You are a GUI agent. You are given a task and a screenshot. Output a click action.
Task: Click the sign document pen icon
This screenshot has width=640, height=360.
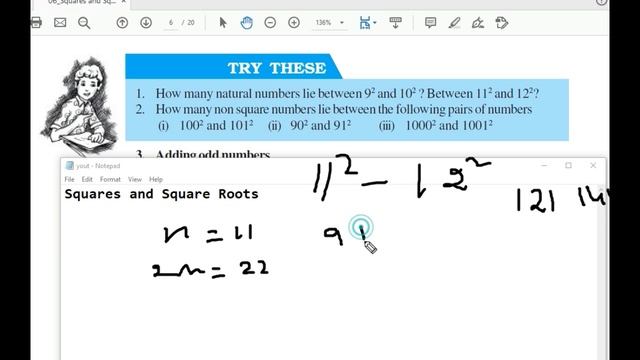(x=478, y=23)
